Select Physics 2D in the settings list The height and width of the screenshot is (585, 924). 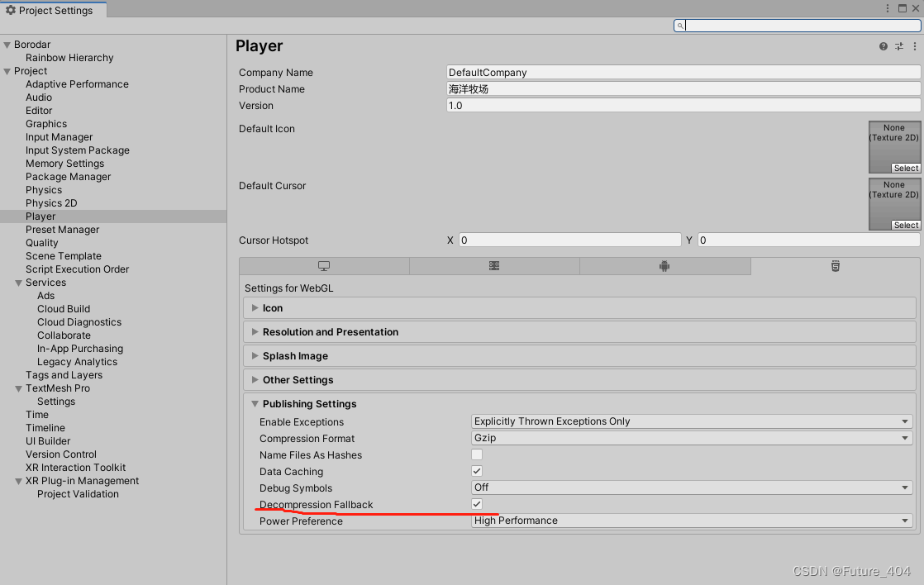[x=51, y=202]
